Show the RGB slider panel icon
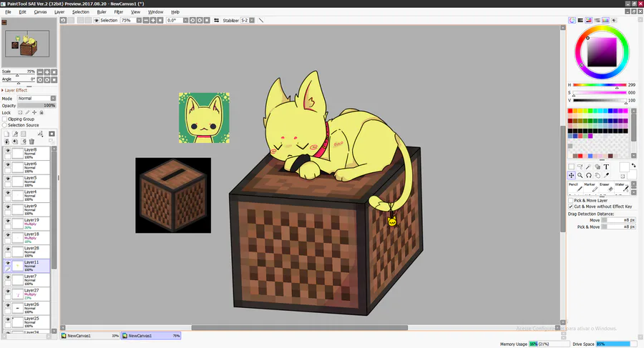 pyautogui.click(x=580, y=20)
